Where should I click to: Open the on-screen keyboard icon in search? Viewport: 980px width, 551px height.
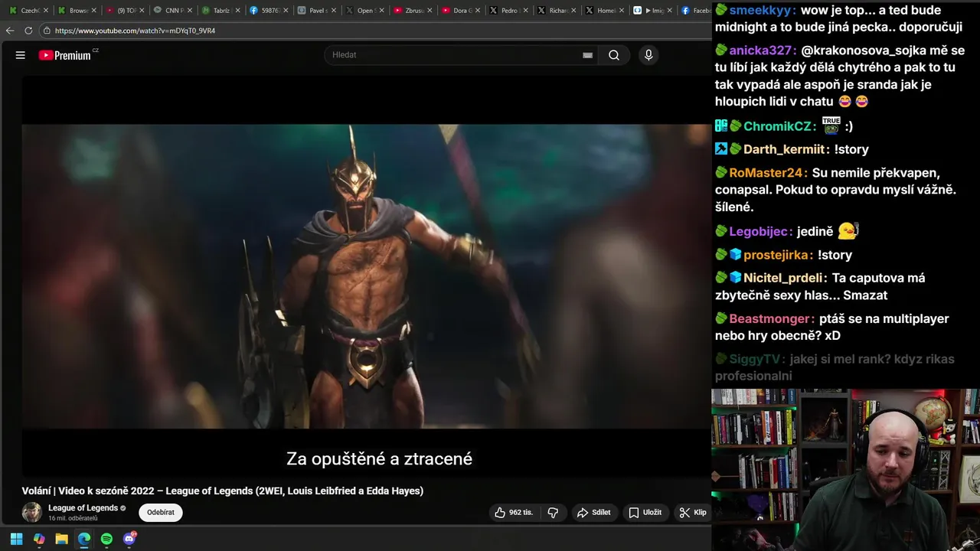[587, 55]
